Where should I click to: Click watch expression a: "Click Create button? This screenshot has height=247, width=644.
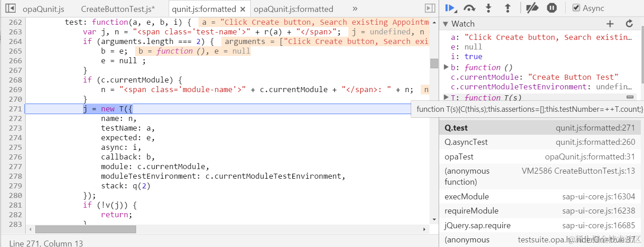(541, 37)
